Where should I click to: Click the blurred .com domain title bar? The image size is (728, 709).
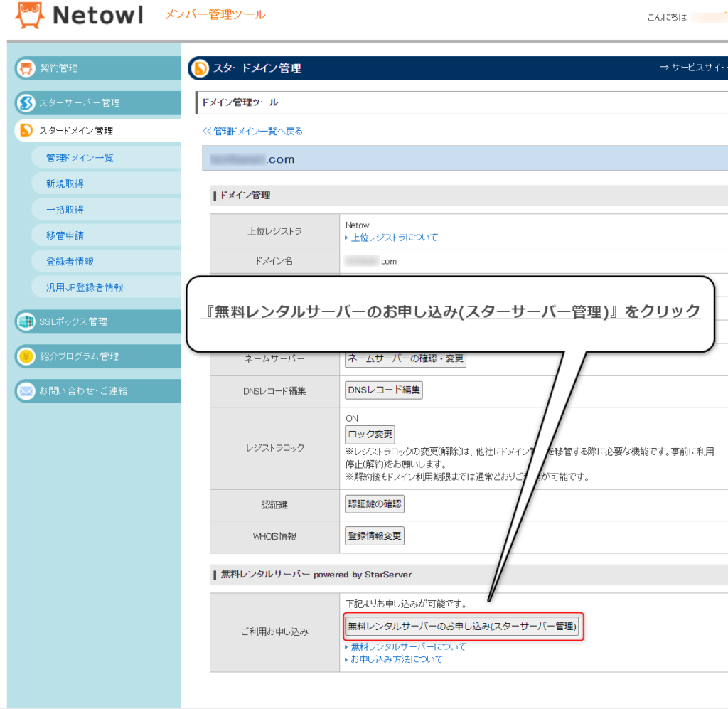pos(465,159)
